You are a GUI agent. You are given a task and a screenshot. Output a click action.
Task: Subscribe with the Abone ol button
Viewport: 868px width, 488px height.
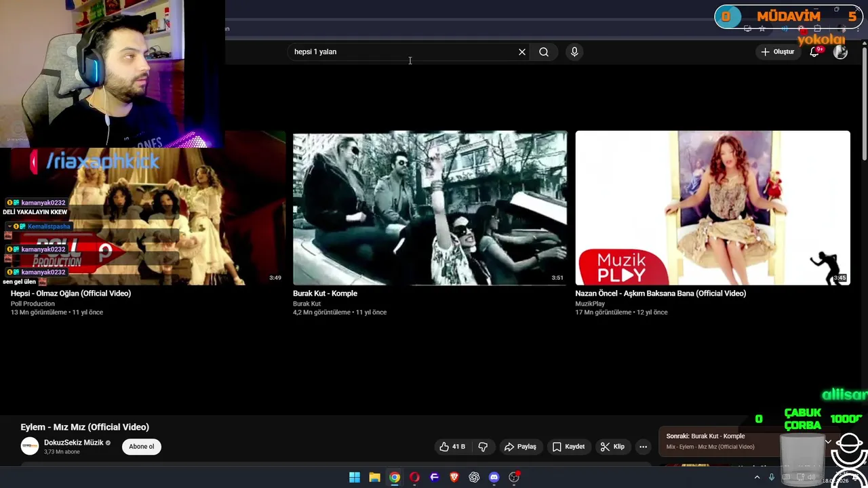click(x=142, y=447)
